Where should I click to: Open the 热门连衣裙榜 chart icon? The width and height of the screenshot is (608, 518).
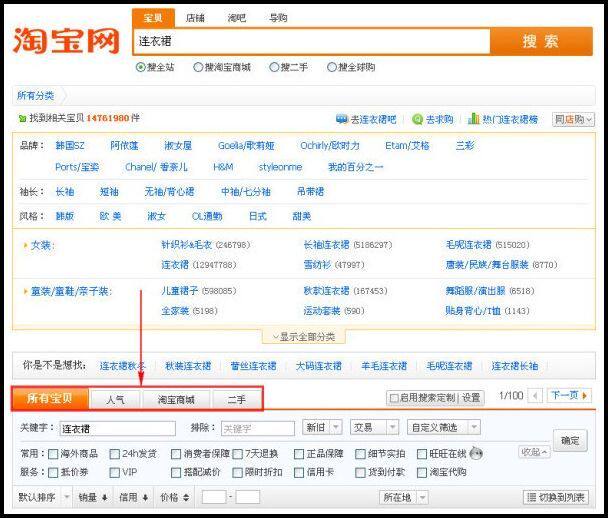pyautogui.click(x=473, y=119)
